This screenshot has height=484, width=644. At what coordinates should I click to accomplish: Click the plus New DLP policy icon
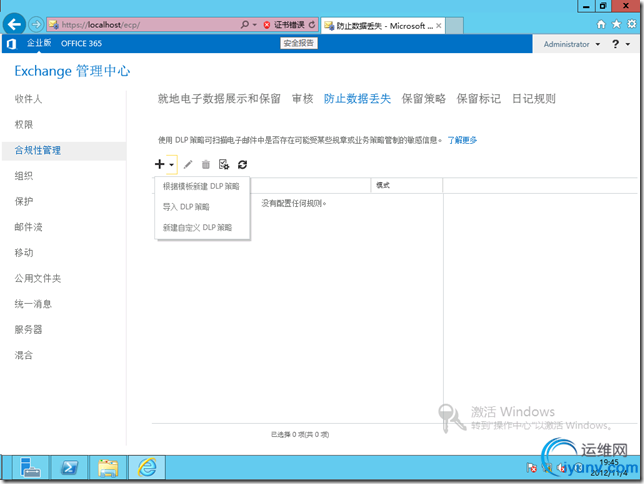click(160, 164)
